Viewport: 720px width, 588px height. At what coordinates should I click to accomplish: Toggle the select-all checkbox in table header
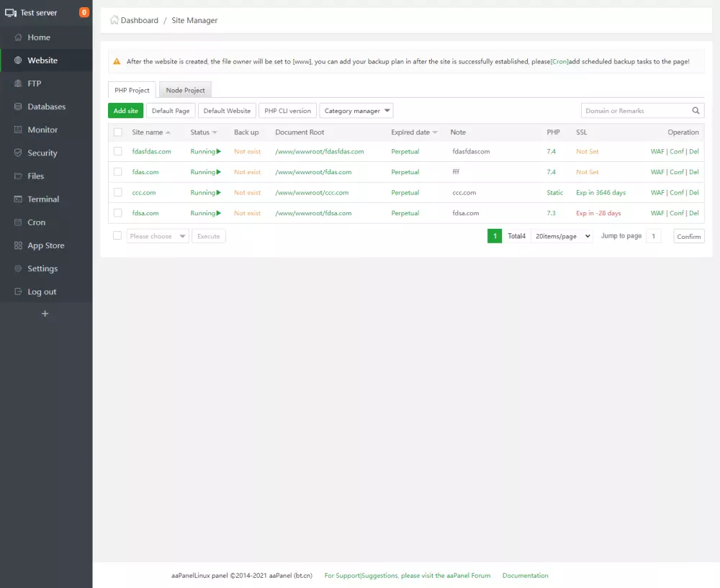click(x=117, y=132)
